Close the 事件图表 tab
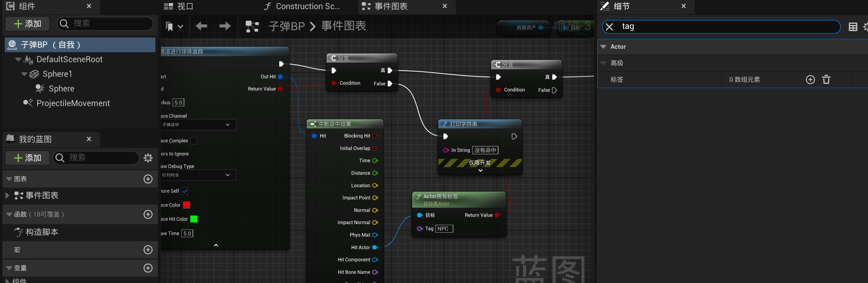The height and width of the screenshot is (283, 868). [x=445, y=6]
